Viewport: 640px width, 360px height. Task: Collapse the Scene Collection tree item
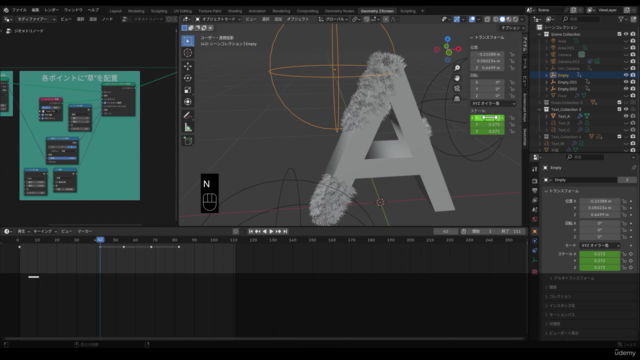[540, 34]
